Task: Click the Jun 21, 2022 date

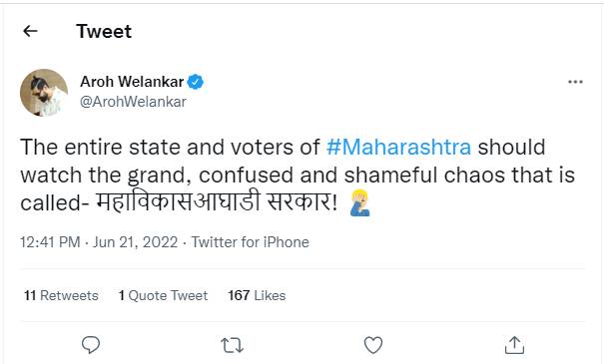Action: 135,242
